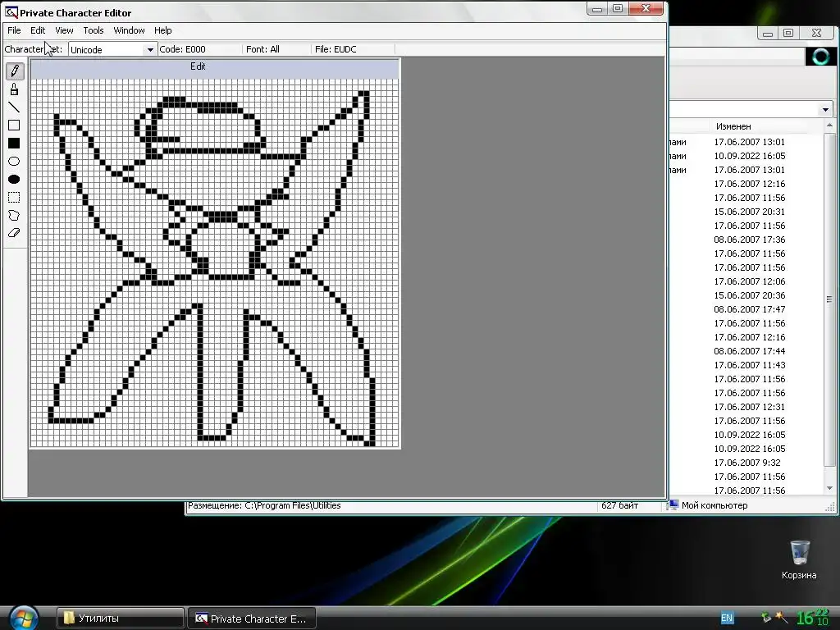Image resolution: width=840 pixels, height=630 pixels.
Task: Open the Корзина recycle bin icon
Action: [799, 559]
